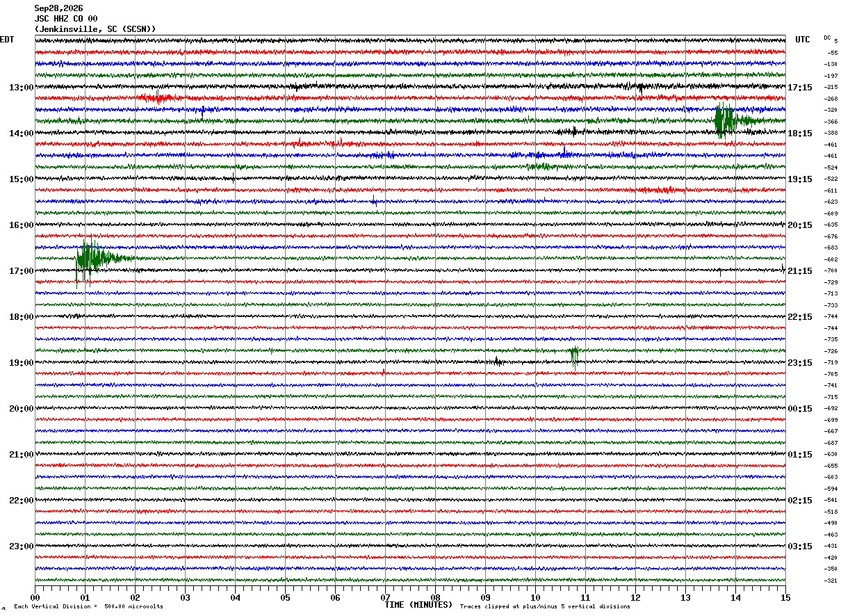Click the large green seismic burst near 13:45
This screenshot has height=616, width=841.
728,120
